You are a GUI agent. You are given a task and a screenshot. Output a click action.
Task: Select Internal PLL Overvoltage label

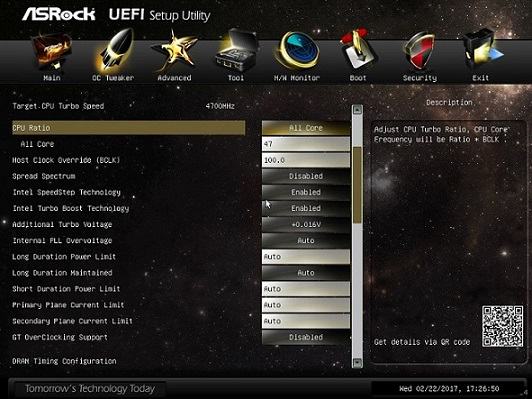click(x=62, y=241)
